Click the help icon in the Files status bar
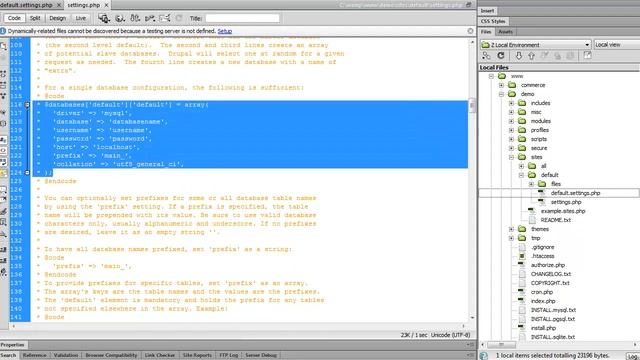The height and width of the screenshot is (360, 640). pyautogui.click(x=483, y=356)
